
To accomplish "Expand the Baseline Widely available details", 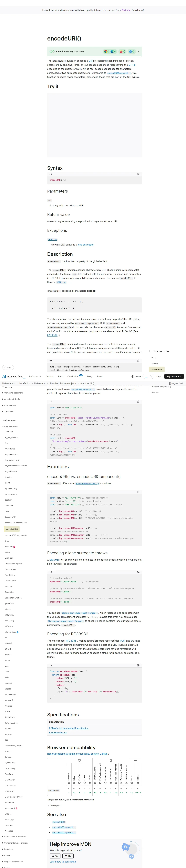I will 138,52.
